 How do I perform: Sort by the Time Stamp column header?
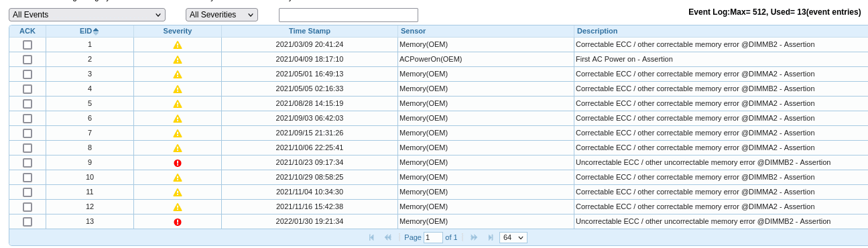(x=310, y=31)
